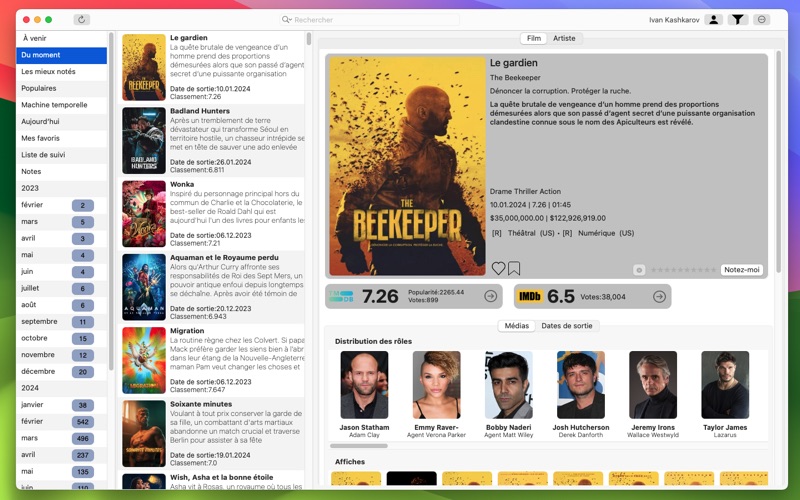Open Josh Hutcherson's cast photo
Image resolution: width=800 pixels, height=500 pixels.
point(581,385)
